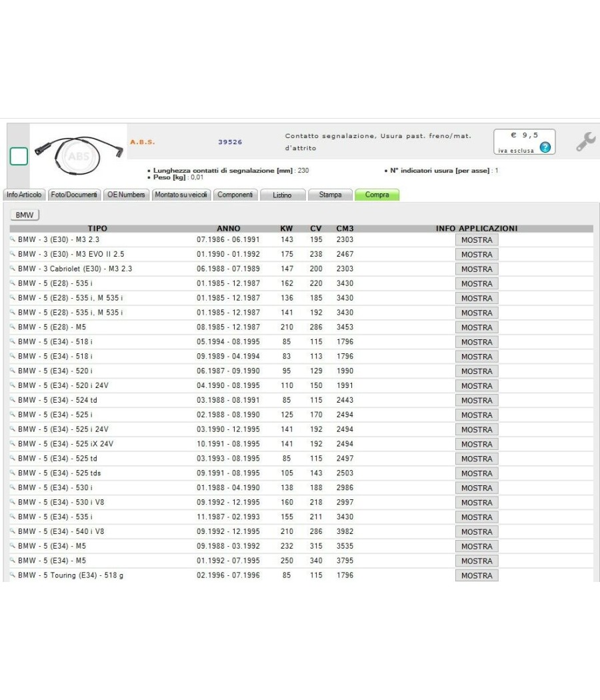Image resolution: width=600 pixels, height=700 pixels.
Task: Click magnifier icon for 3 Cabriolet (E30) row
Action: [x=13, y=268]
